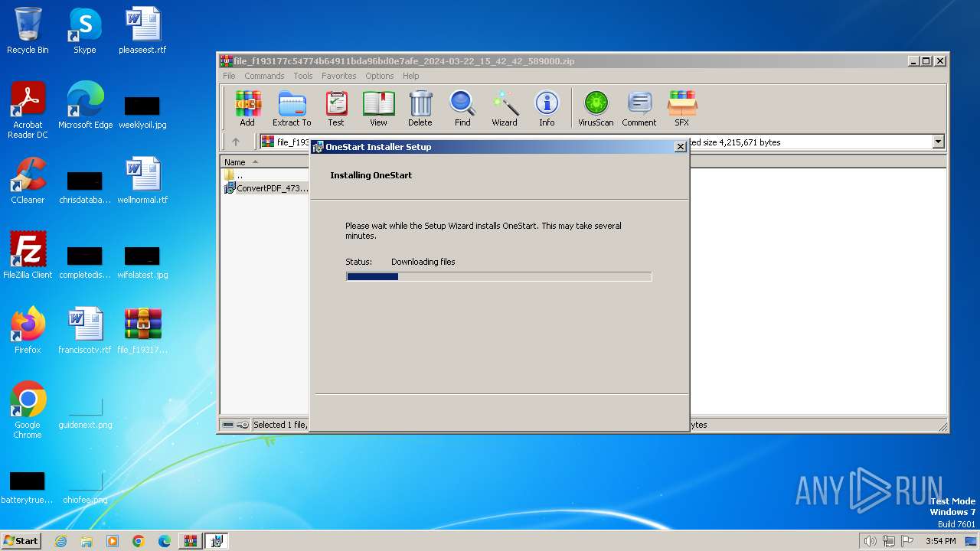Viewport: 980px width, 551px height.
Task: Select the View toolbar icon
Action: [378, 108]
